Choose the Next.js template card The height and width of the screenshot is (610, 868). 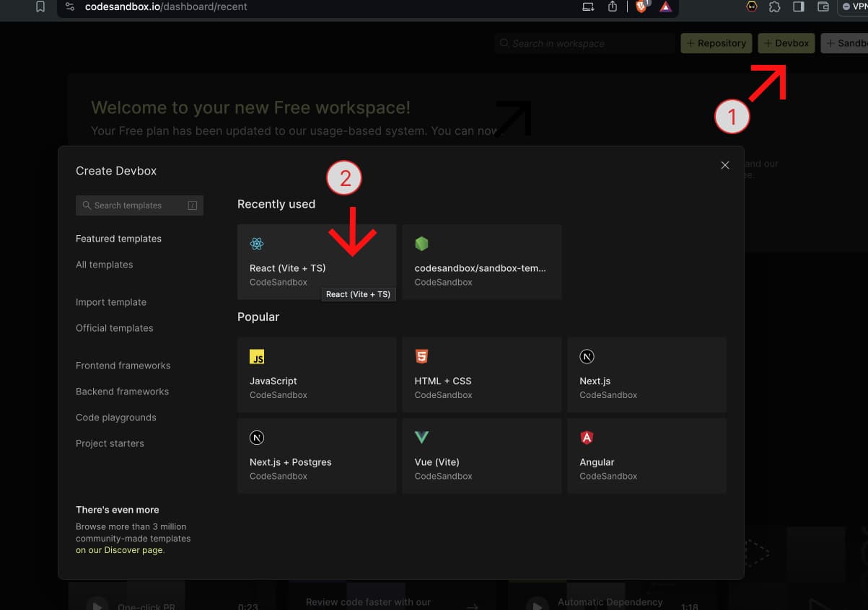pos(647,375)
